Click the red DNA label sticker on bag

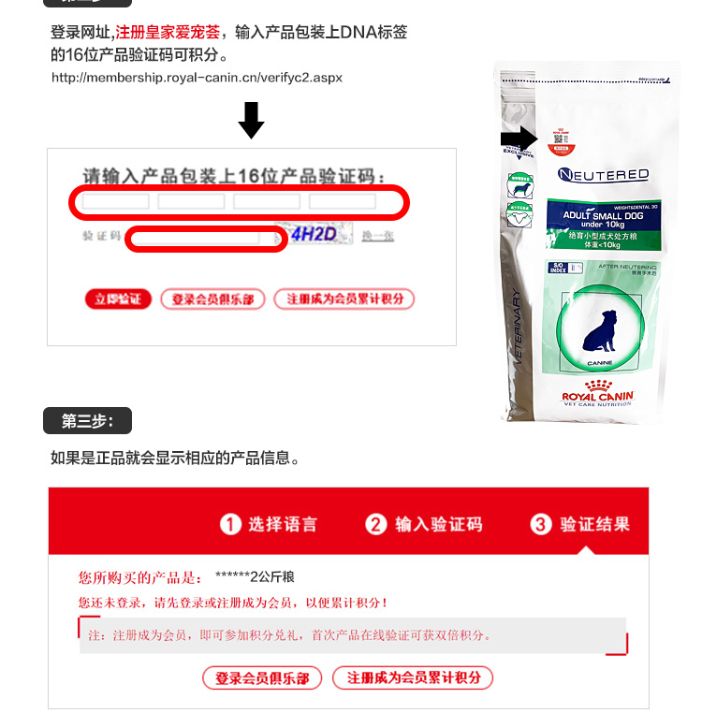point(562,142)
